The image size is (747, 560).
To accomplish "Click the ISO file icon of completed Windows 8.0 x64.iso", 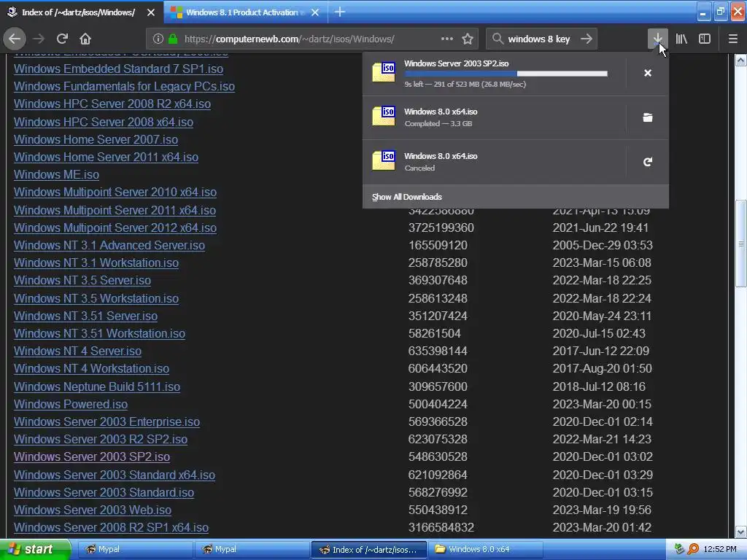I will (384, 117).
